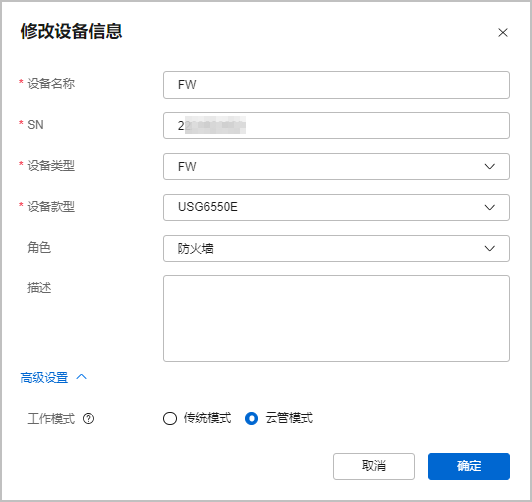Focus the SN input field
This screenshot has width=532, height=502.
tap(336, 126)
